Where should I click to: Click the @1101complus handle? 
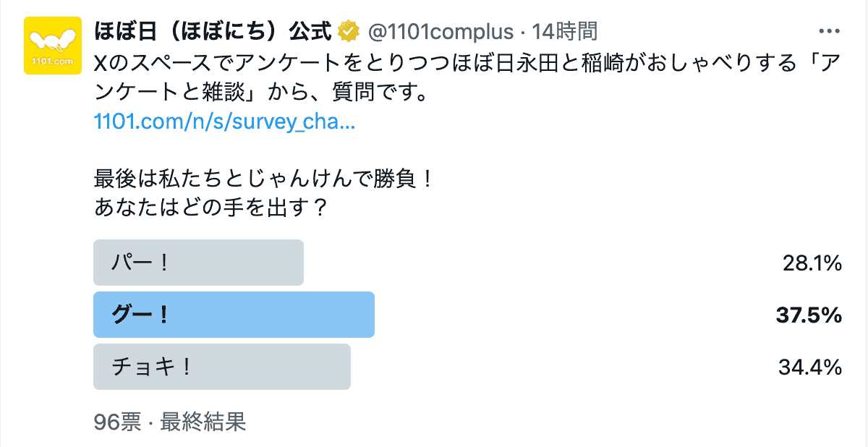click(440, 32)
